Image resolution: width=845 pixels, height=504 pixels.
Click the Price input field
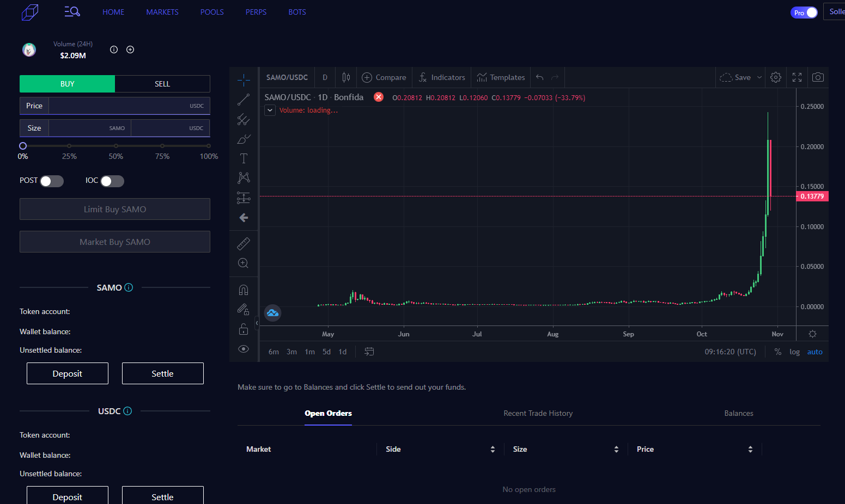click(x=129, y=106)
